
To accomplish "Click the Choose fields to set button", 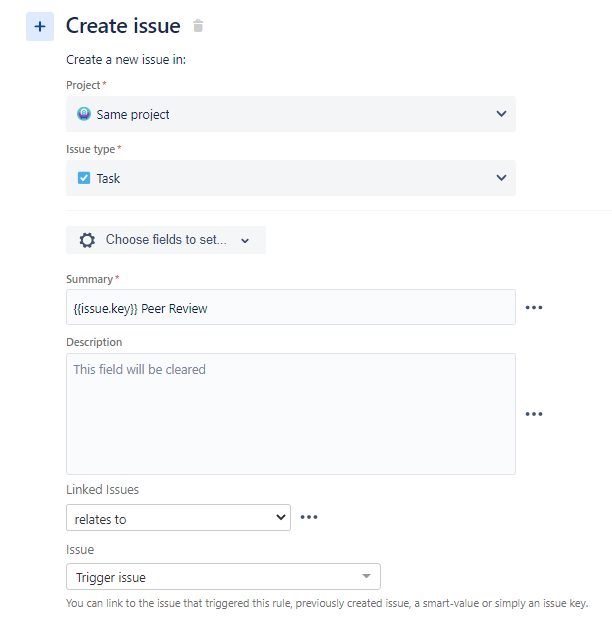I will (166, 240).
